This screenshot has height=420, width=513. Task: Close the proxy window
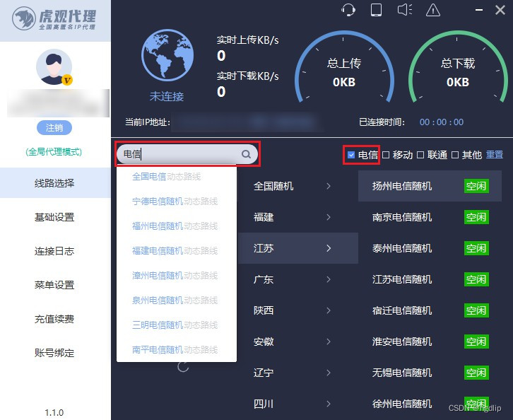click(x=500, y=10)
